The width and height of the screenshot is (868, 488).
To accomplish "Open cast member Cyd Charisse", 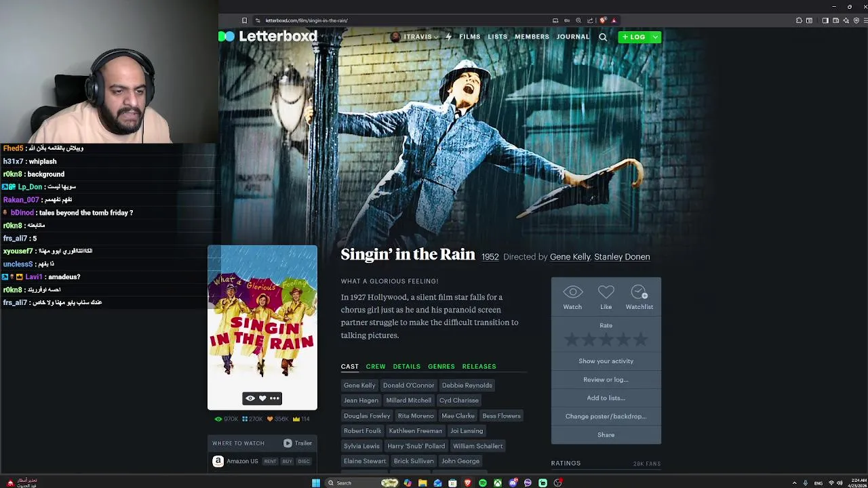I will pyautogui.click(x=459, y=401).
